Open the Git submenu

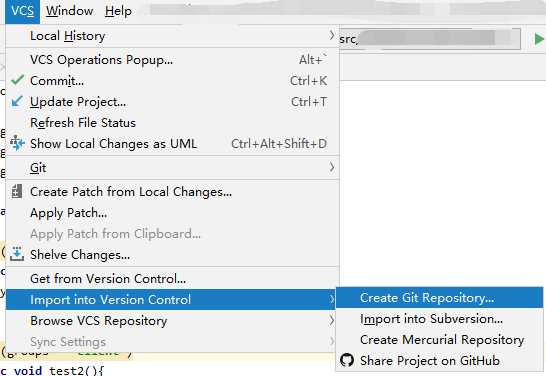(x=172, y=168)
